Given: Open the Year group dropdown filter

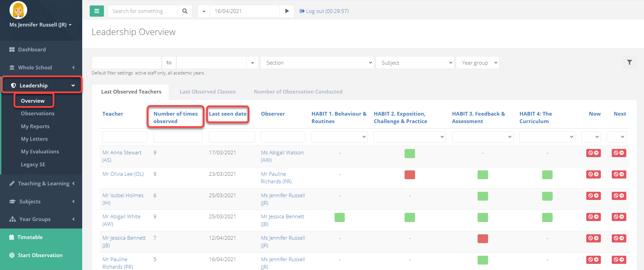Looking at the screenshot, I should point(478,63).
